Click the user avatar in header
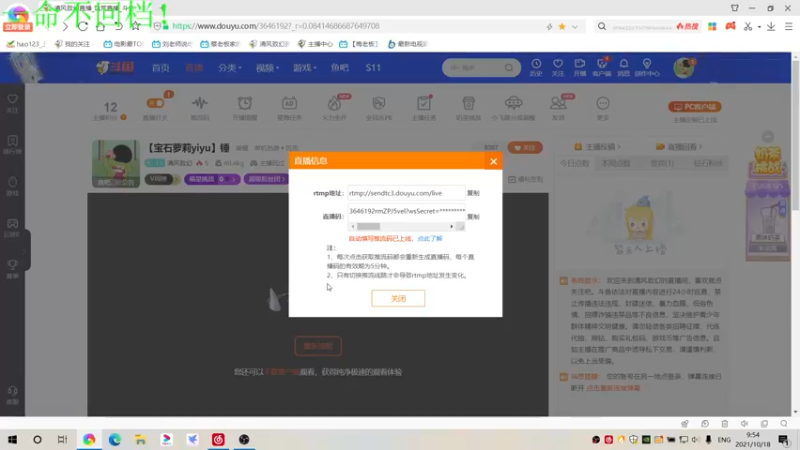Viewport: 800px width, 450px height. click(683, 67)
